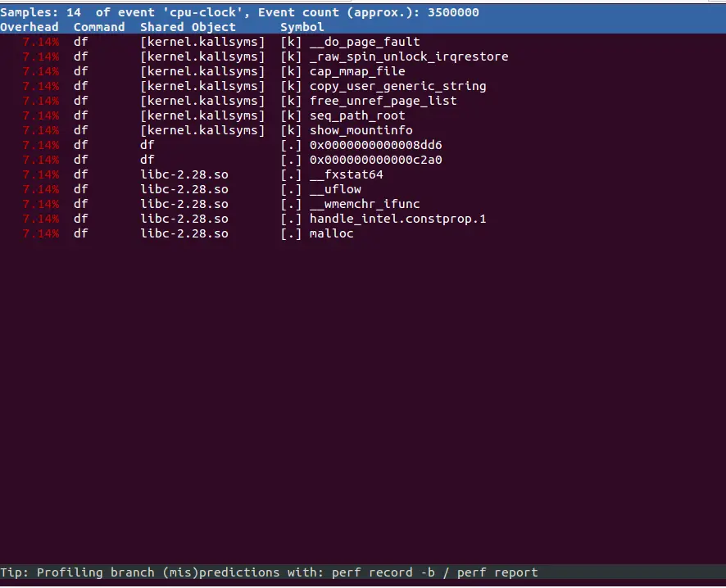Screen dimensions: 726x588
Task: Expand the handle_intel.constprop.1 symbol row
Action: pos(397,219)
